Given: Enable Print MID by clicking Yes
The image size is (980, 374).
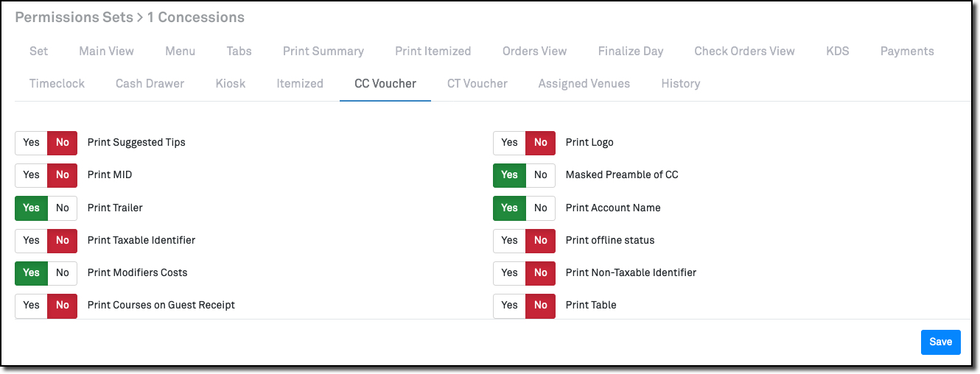Looking at the screenshot, I should [31, 174].
